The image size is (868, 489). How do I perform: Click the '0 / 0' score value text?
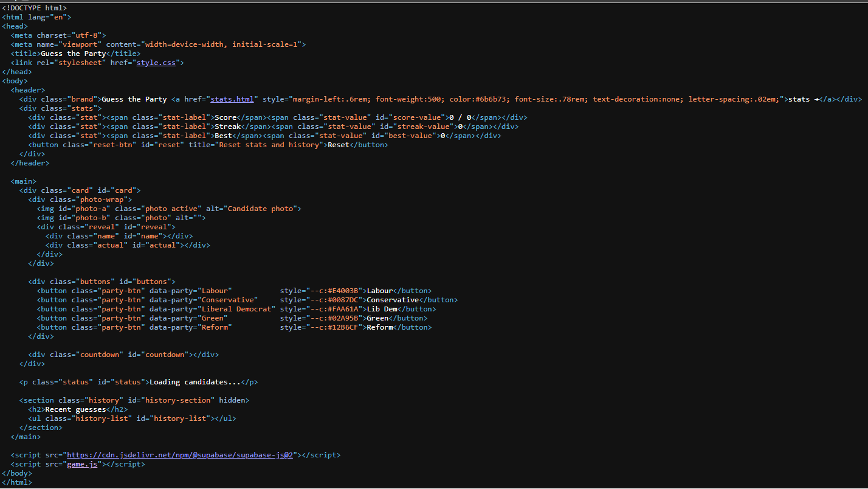pos(460,117)
